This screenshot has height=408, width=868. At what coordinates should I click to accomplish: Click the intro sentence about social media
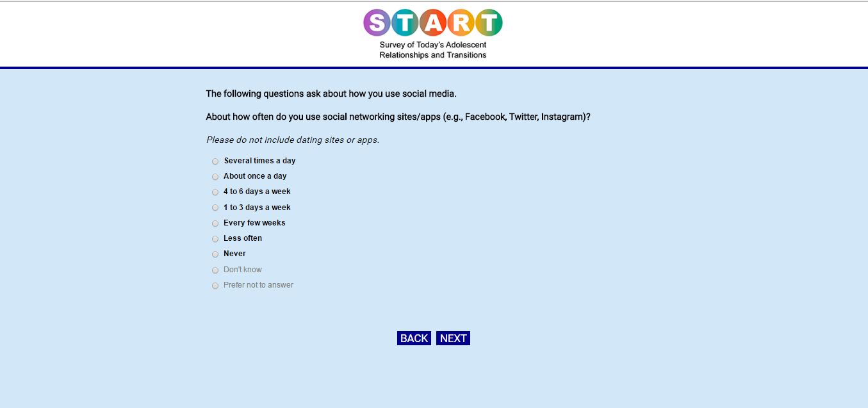tap(331, 94)
